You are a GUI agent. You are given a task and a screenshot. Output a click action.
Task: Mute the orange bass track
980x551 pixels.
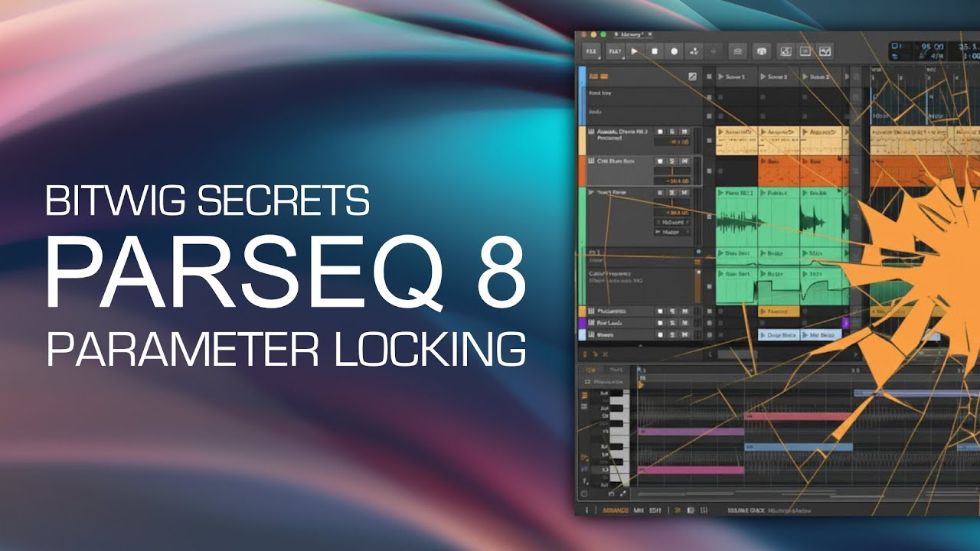pyautogui.click(x=684, y=161)
